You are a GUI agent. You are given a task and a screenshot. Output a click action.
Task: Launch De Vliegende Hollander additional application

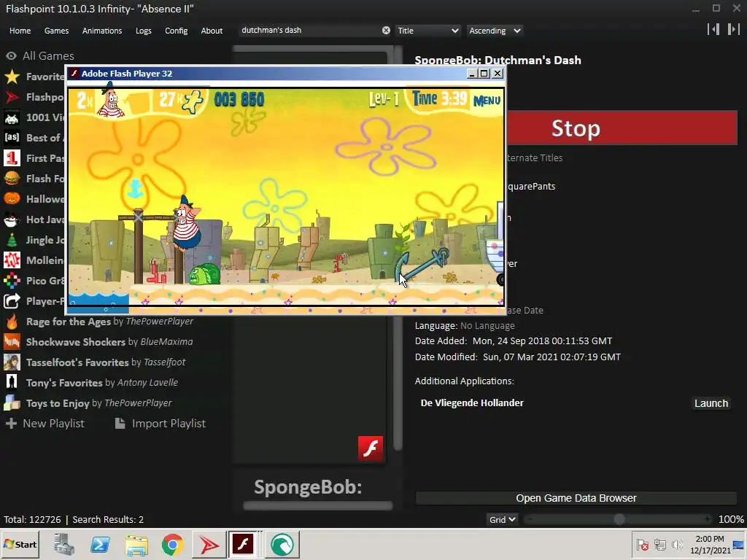point(711,403)
